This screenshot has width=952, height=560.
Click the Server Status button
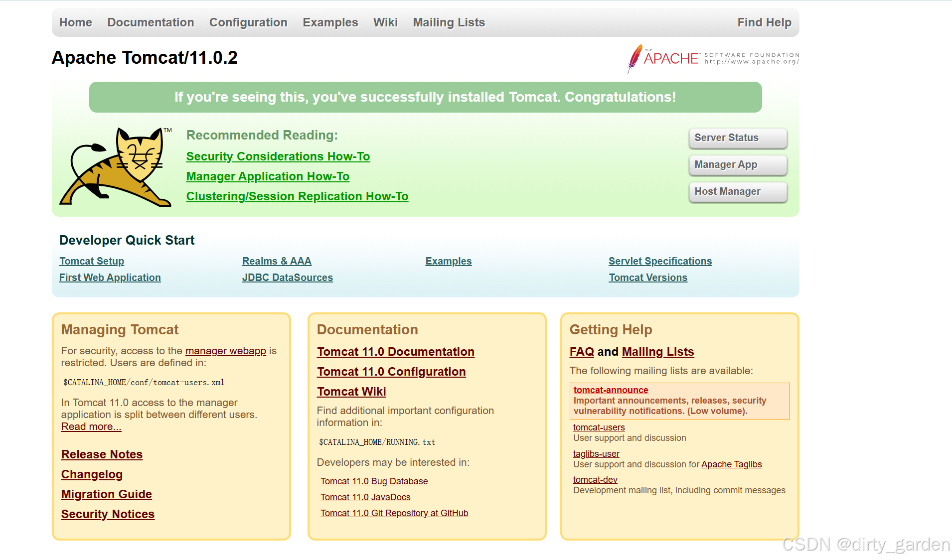(x=738, y=138)
